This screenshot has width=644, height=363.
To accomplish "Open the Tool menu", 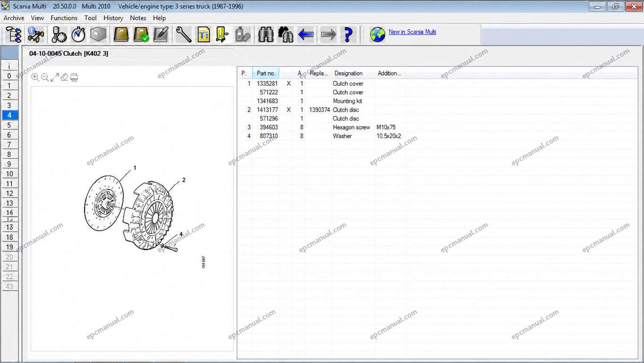I will [90, 18].
